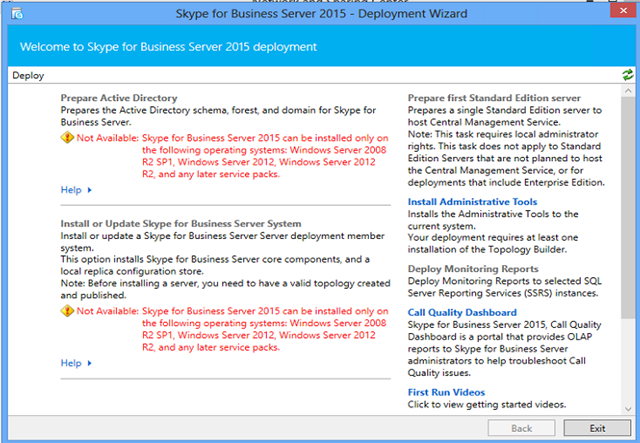Click the green refresh icon

pyautogui.click(x=627, y=75)
